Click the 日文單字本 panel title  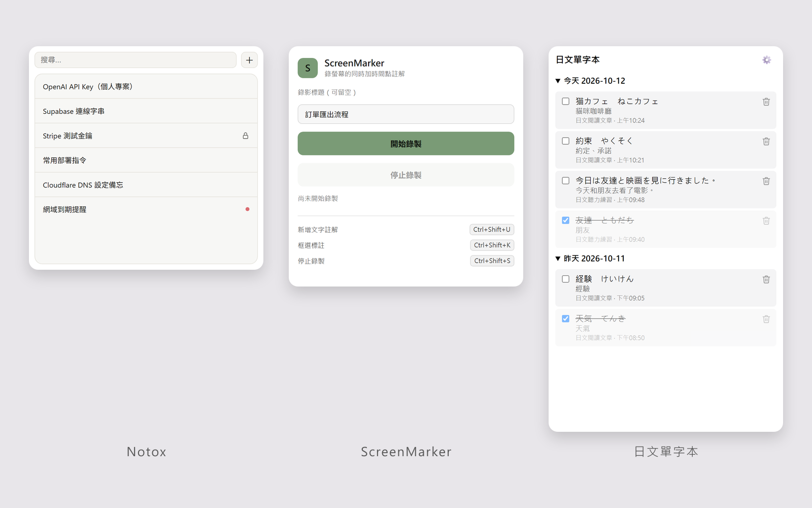coord(578,60)
